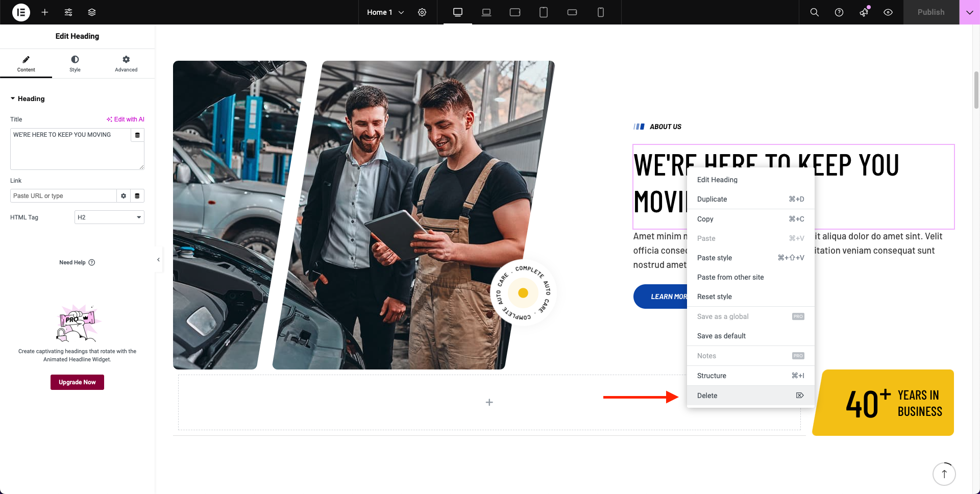Open page settings gear next to Home 1
The height and width of the screenshot is (494, 980).
click(x=422, y=12)
